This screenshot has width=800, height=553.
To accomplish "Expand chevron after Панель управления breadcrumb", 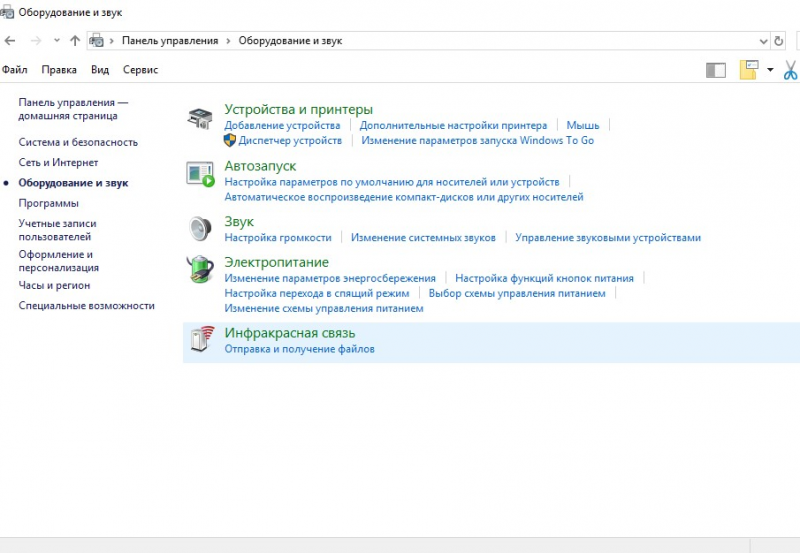I will click(x=228, y=41).
